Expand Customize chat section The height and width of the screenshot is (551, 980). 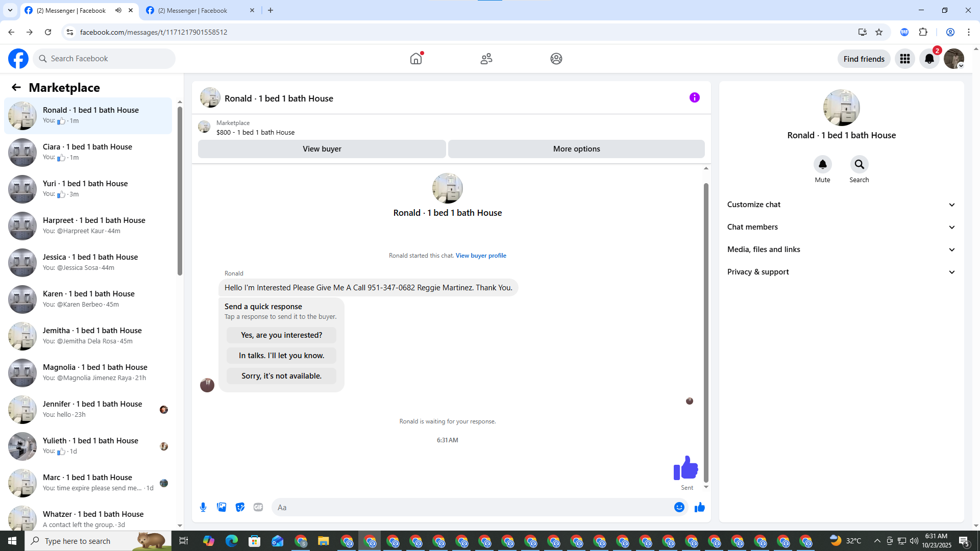coord(841,205)
